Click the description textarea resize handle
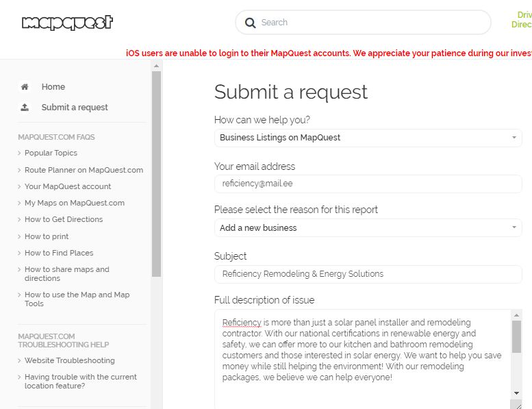 pos(516,405)
